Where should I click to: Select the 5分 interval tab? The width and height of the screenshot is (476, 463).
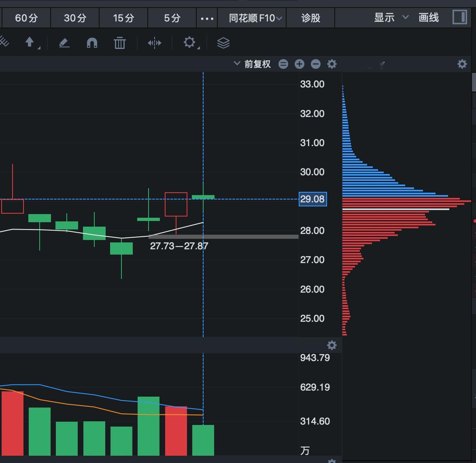click(172, 18)
